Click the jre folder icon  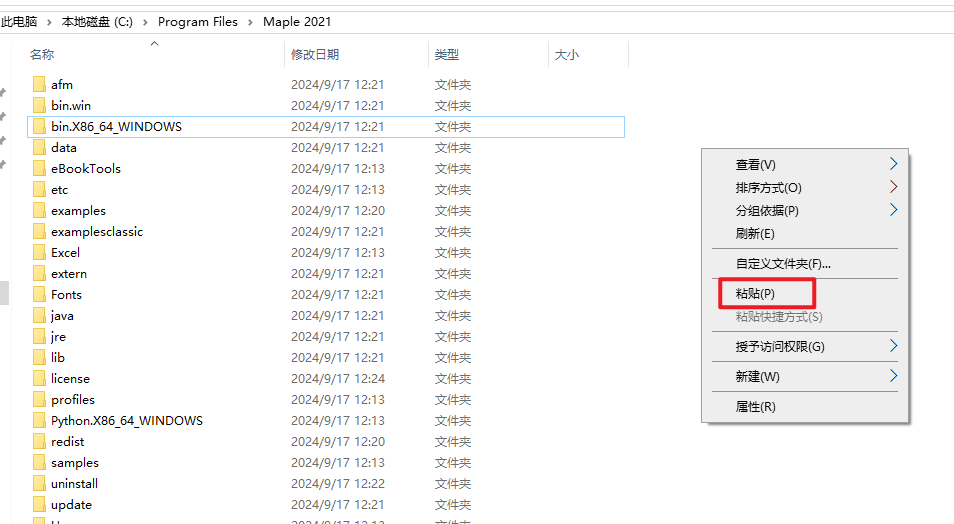(40, 336)
